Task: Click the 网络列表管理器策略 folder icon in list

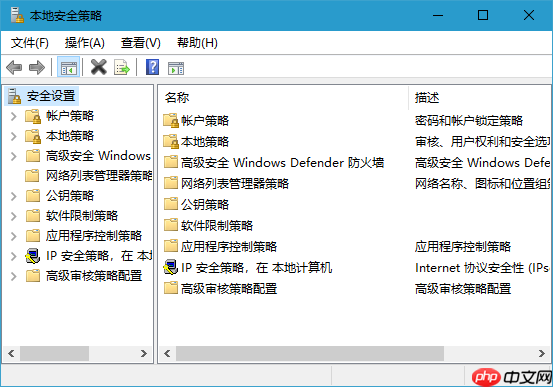Action: tap(171, 183)
